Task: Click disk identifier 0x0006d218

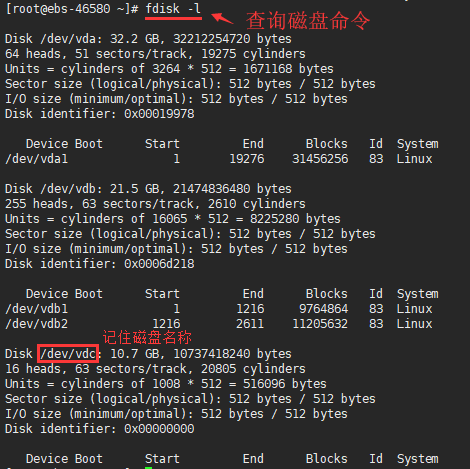Action: pyautogui.click(x=159, y=264)
